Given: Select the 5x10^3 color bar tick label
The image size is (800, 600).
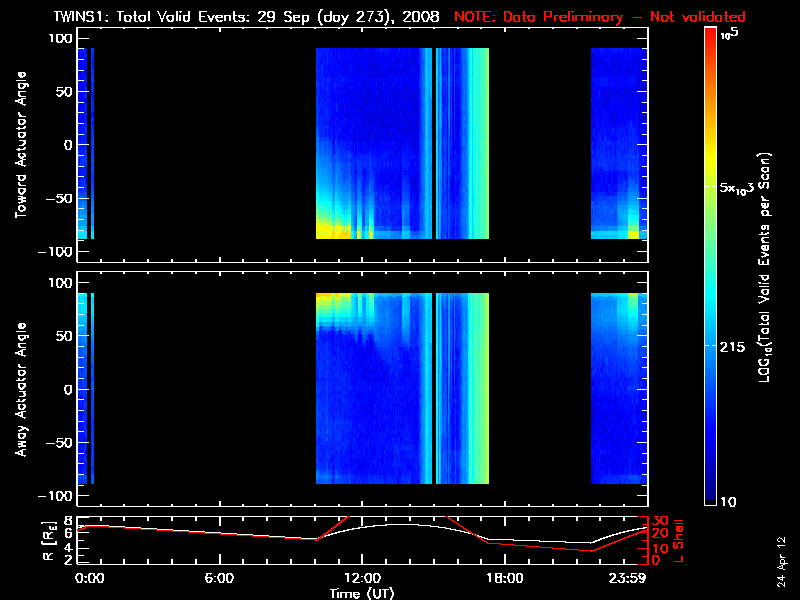Looking at the screenshot, I should [742, 187].
